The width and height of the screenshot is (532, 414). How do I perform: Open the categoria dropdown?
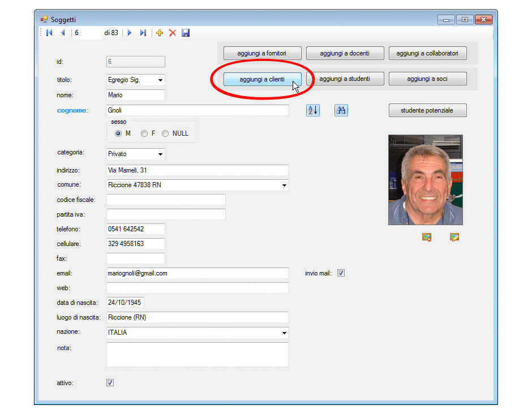click(x=160, y=154)
